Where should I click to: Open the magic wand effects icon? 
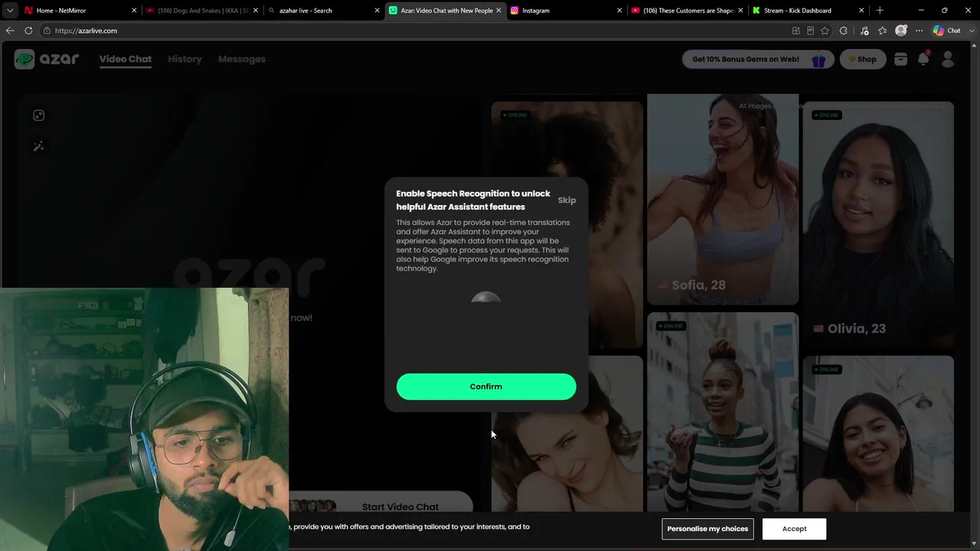click(39, 146)
